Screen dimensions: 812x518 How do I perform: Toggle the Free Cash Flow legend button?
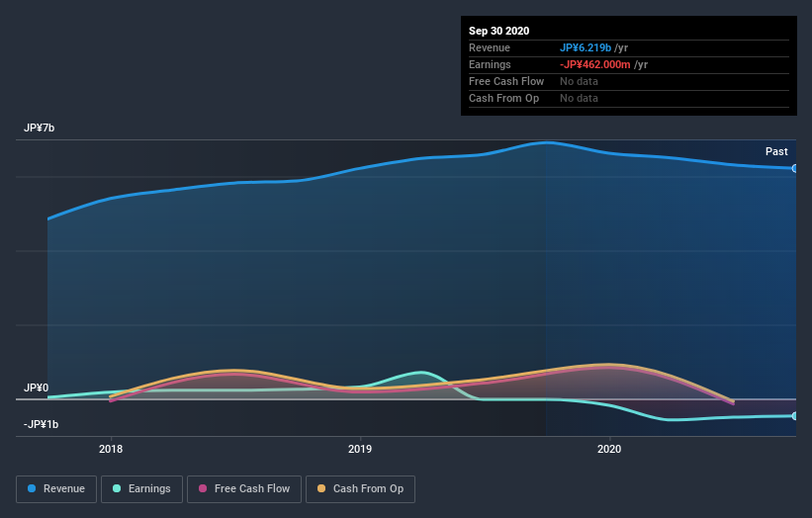click(x=244, y=489)
